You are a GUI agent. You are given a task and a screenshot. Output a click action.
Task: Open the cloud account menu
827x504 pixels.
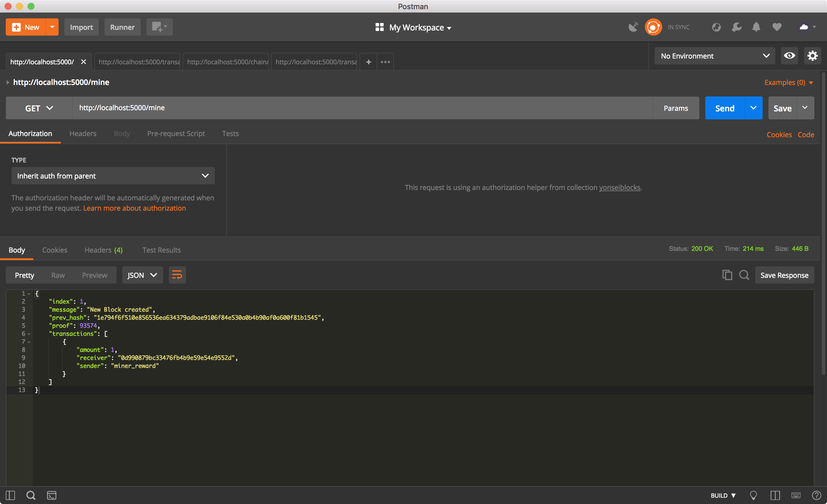(807, 27)
